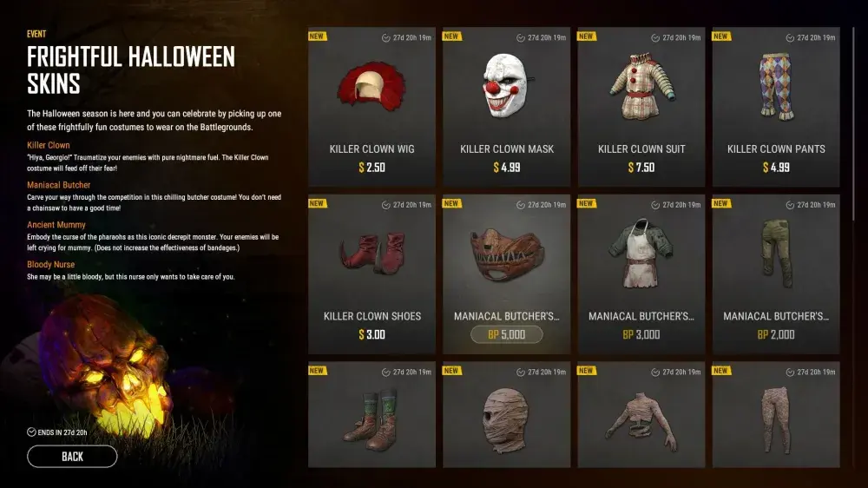Open the mummy wrapped leggings item
Screen dimensions: 868x488
[775, 415]
